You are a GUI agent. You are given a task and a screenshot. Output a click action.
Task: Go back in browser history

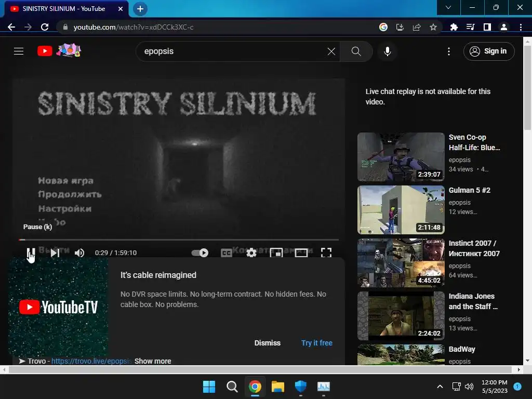click(x=11, y=27)
